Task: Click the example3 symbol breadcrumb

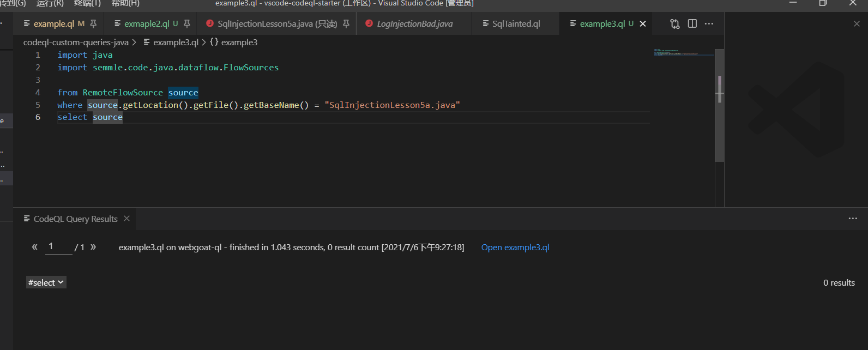Action: click(x=239, y=43)
